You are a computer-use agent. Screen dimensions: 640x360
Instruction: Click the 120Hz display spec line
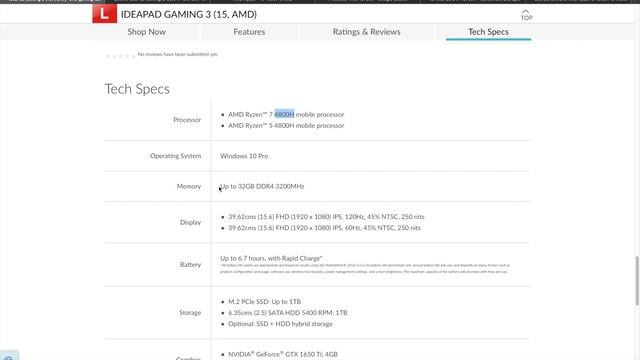[326, 217]
